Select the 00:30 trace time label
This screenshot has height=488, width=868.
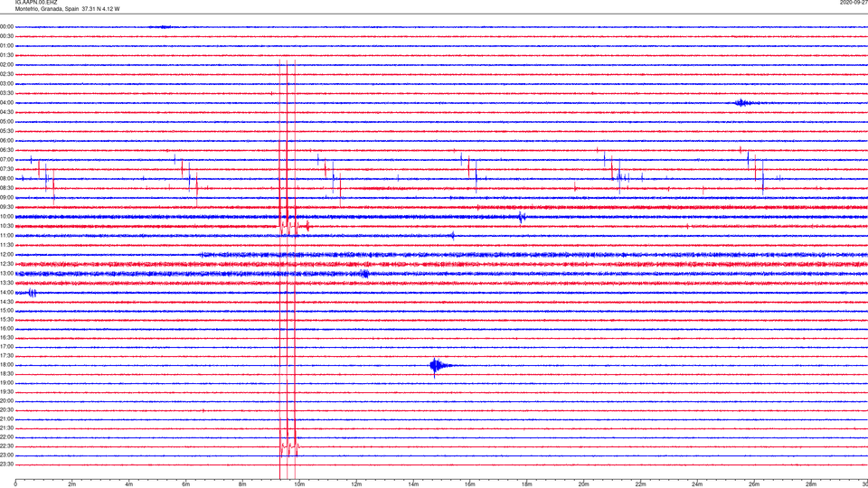pos(6,36)
